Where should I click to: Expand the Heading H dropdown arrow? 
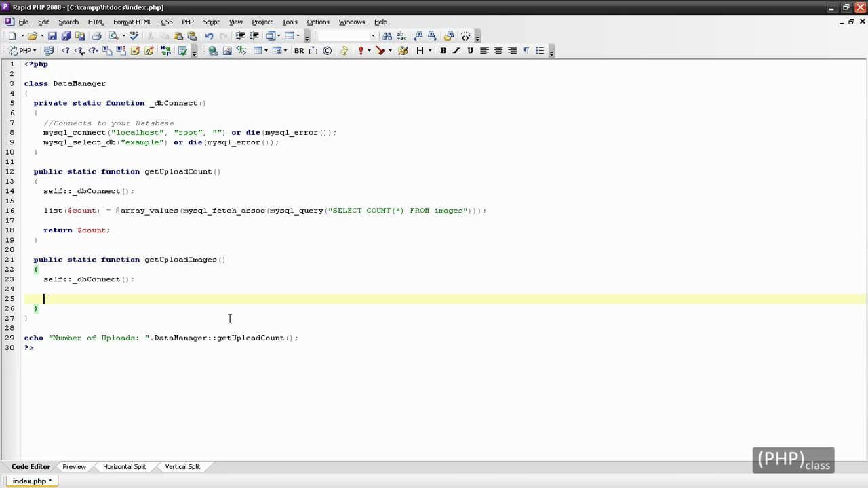(430, 51)
